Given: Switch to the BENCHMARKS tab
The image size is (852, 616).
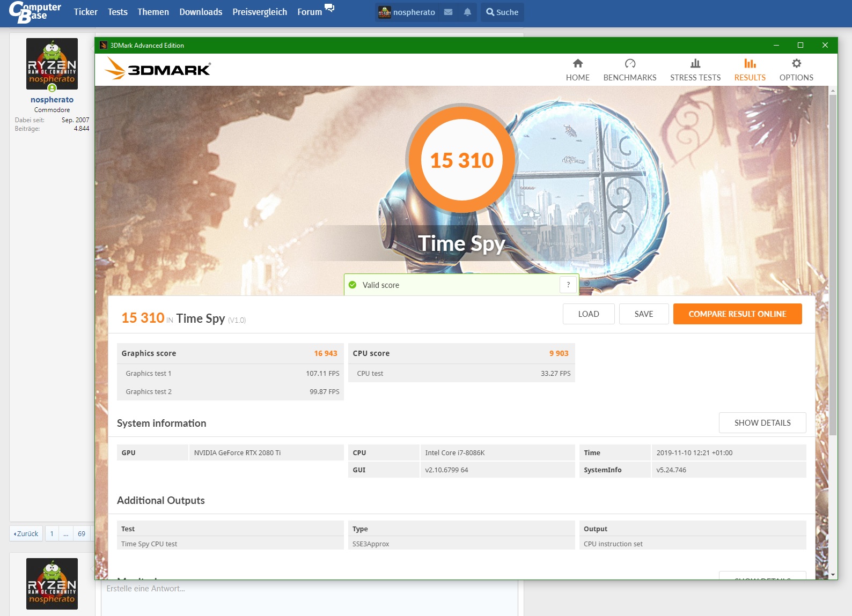Looking at the screenshot, I should coord(630,70).
